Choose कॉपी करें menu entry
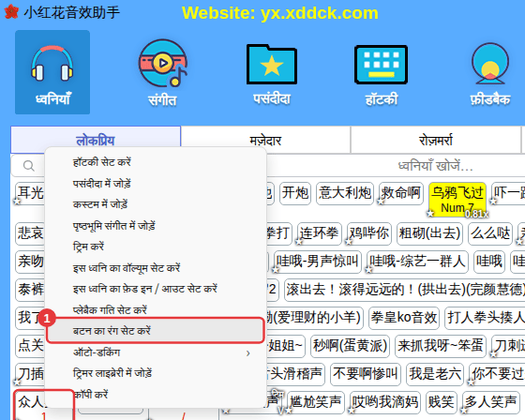This screenshot has height=420, width=525. pos(156,394)
